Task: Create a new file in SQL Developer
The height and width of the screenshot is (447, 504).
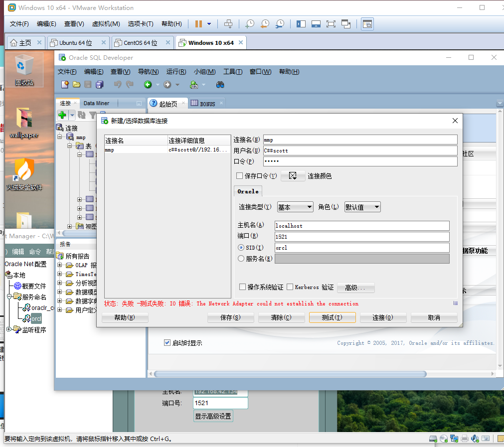Action: pos(64,84)
